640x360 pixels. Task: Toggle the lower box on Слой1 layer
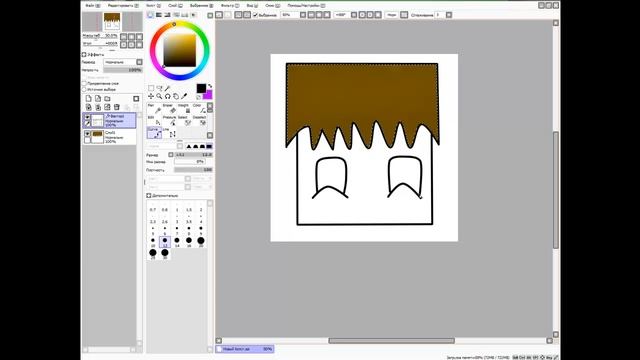(x=87, y=140)
